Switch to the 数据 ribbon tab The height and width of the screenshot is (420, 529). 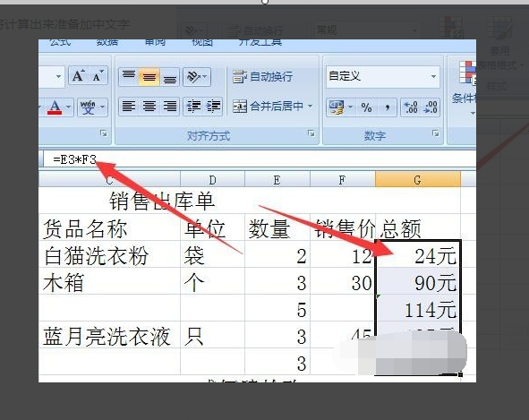pyautogui.click(x=107, y=42)
